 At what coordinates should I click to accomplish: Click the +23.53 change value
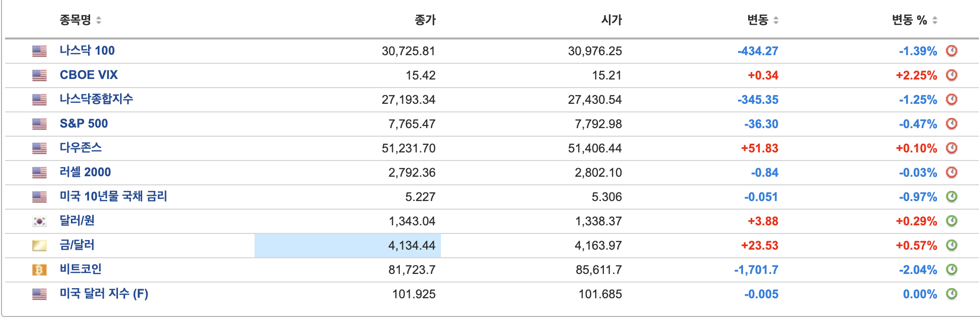click(x=760, y=246)
